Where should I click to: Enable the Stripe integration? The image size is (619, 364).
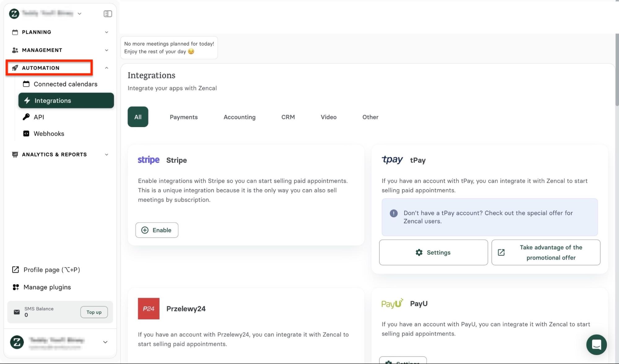[x=157, y=230]
